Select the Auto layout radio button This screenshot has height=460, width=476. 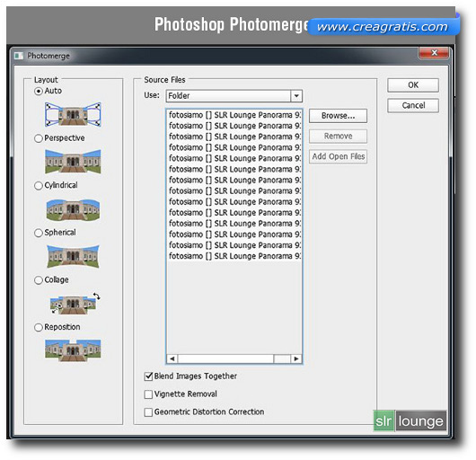pyautogui.click(x=39, y=91)
